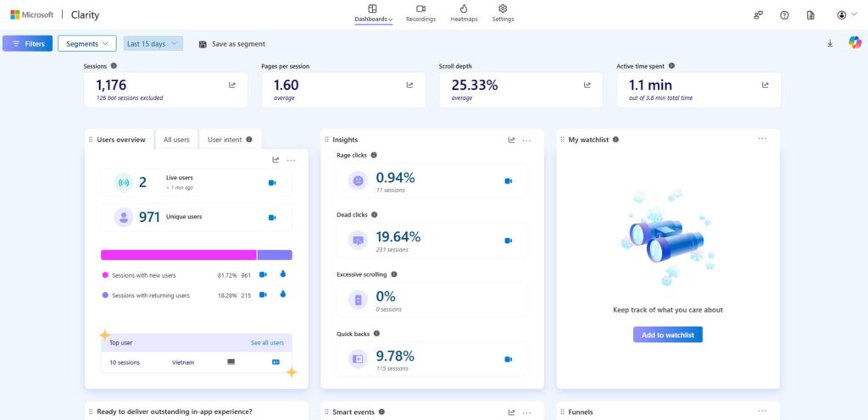Viewport: 868px width, 420px height.
Task: Switch to the All users tab
Action: tap(176, 140)
